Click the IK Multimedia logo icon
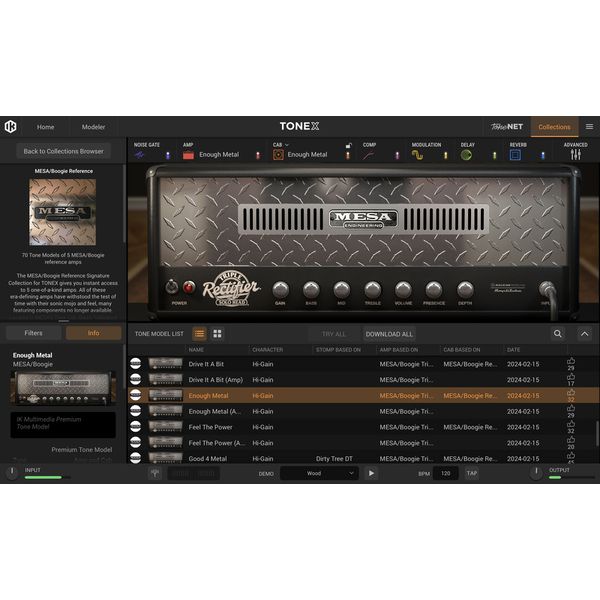The height and width of the screenshot is (600, 600). pyautogui.click(x=10, y=127)
